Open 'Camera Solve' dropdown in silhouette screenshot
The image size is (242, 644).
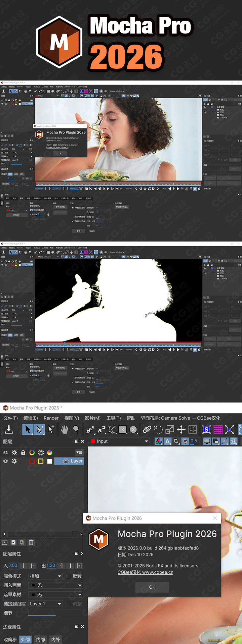(x=117, y=252)
